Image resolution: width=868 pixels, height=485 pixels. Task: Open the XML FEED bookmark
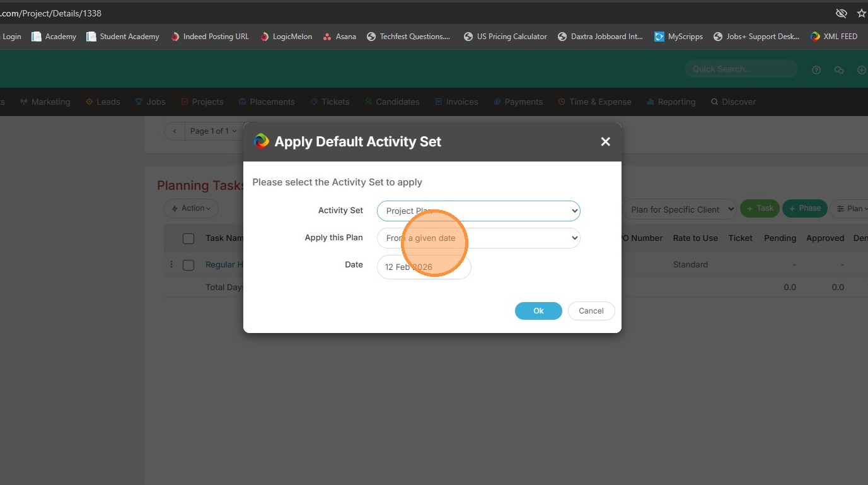point(834,37)
